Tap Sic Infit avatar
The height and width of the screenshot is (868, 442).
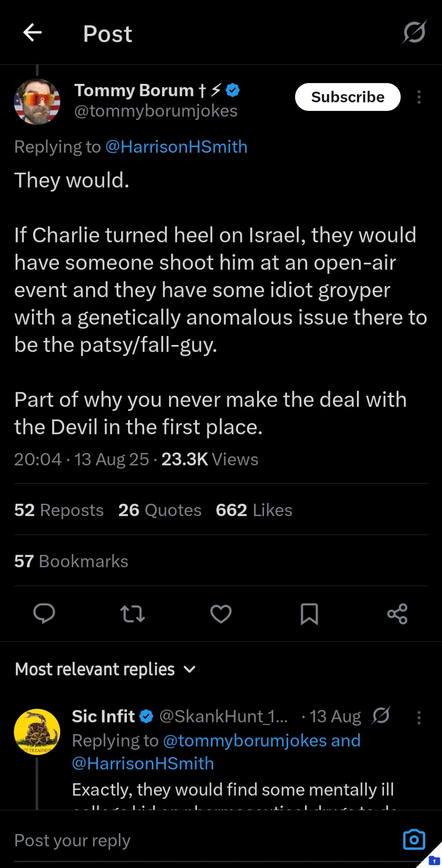pyautogui.click(x=37, y=732)
